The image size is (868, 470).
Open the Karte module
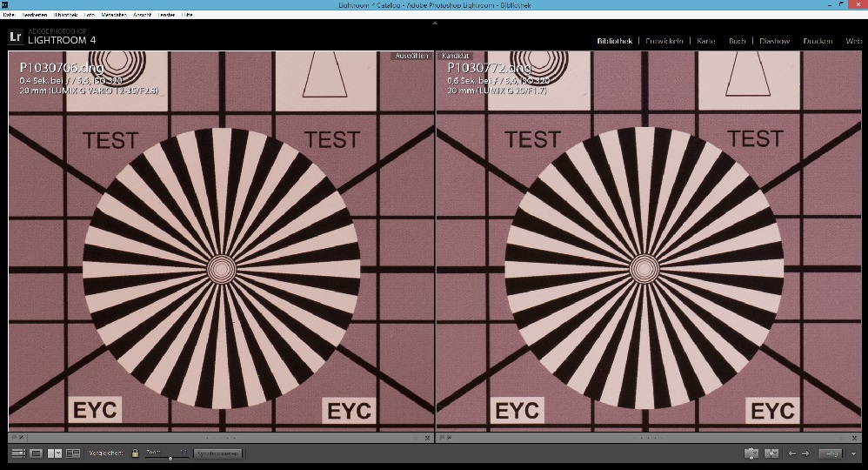pos(706,41)
